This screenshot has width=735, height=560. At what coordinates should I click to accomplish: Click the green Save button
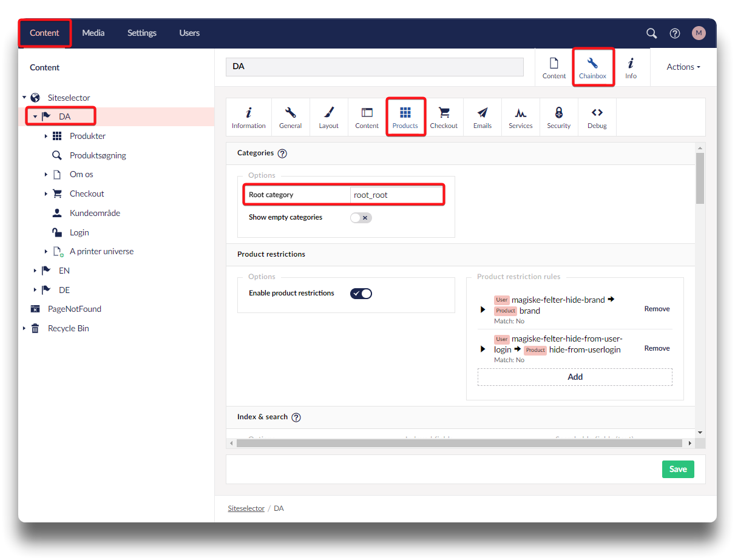[677, 469]
